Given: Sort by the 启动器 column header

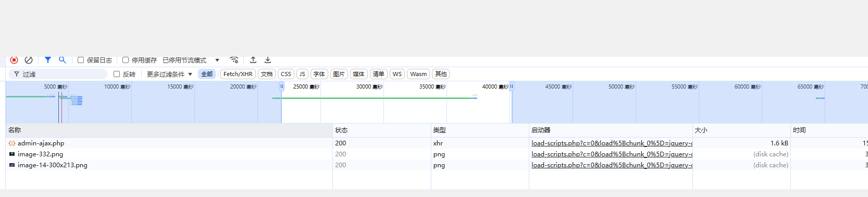Looking at the screenshot, I should 611,130.
